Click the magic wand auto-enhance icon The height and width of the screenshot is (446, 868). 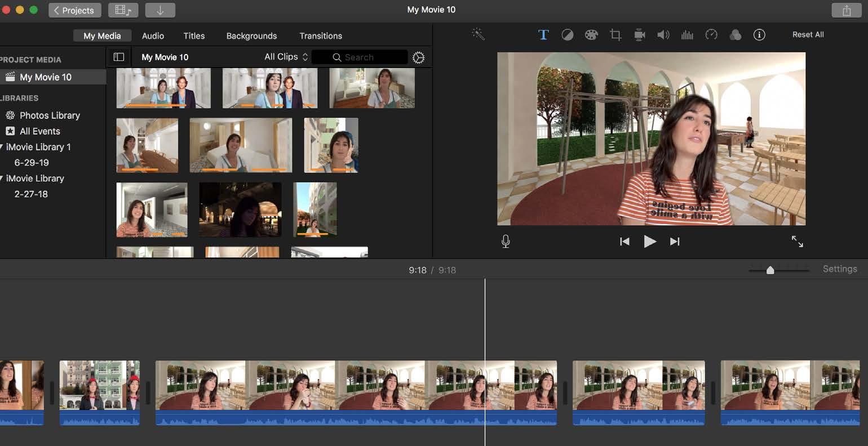[x=478, y=34]
